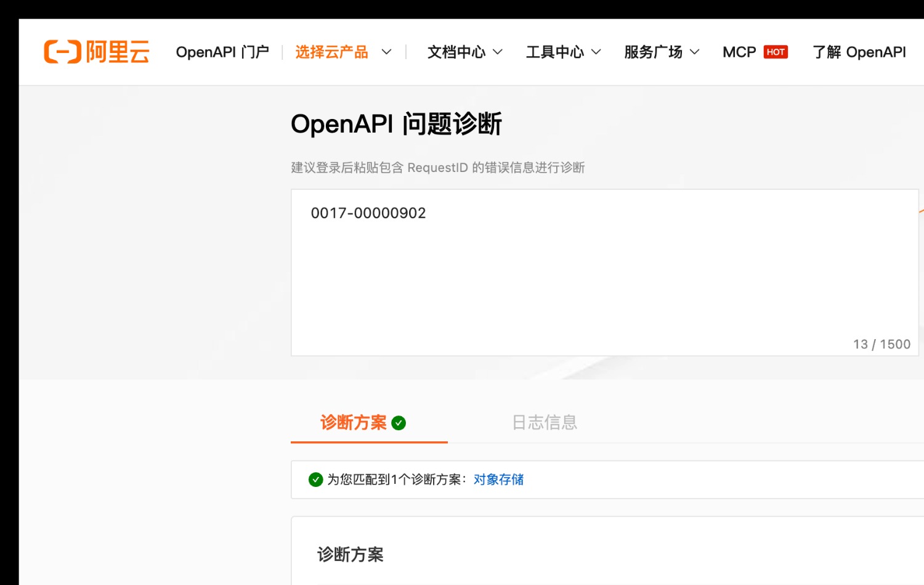Click the green success checkmark in match banner

point(316,479)
